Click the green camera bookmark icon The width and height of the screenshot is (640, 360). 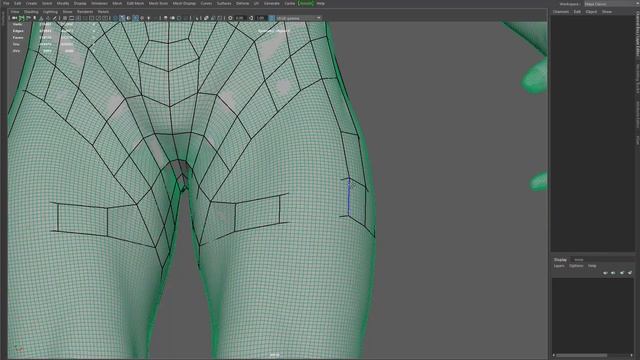(x=21, y=18)
